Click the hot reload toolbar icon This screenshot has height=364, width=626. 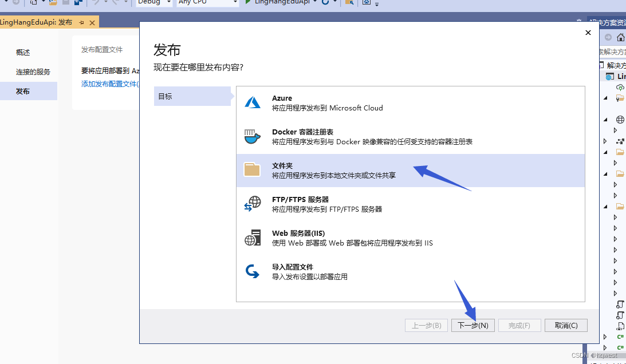pos(325,2)
